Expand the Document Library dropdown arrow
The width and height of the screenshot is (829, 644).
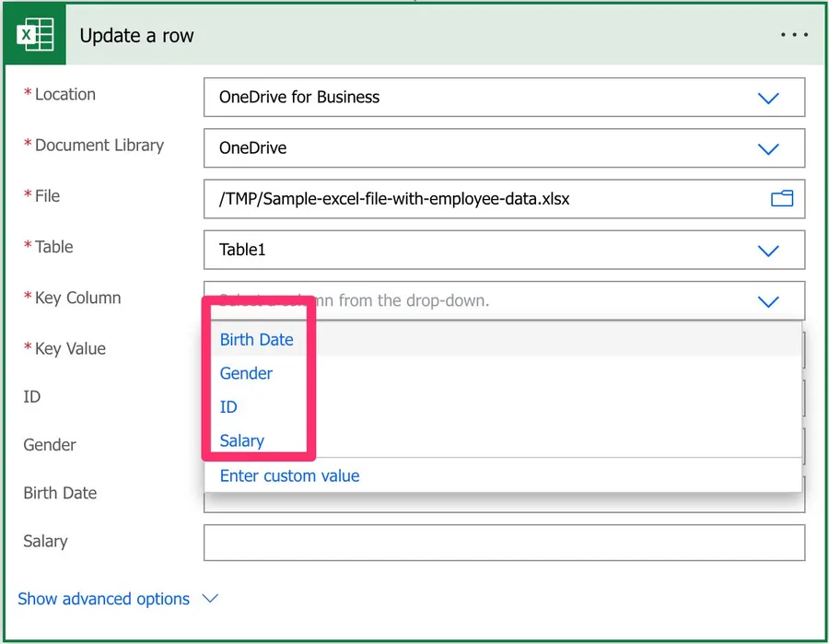tap(767, 148)
